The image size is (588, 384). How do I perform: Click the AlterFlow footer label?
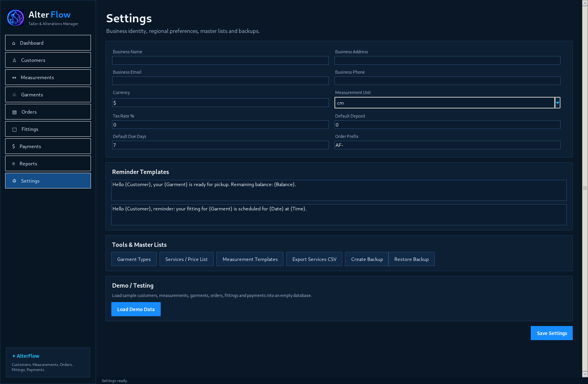26,356
